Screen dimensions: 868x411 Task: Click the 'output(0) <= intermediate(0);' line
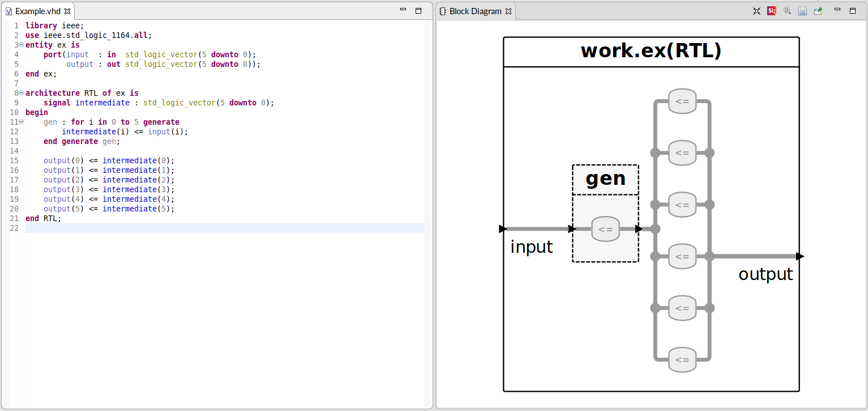(x=109, y=160)
